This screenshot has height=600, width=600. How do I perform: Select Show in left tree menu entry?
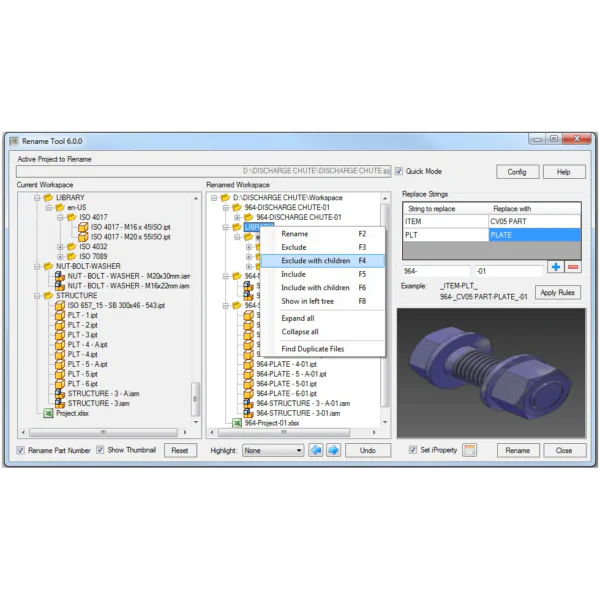pyautogui.click(x=323, y=301)
